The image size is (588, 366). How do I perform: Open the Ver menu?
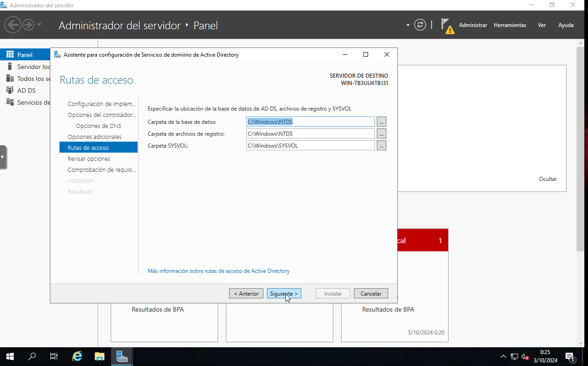[542, 25]
